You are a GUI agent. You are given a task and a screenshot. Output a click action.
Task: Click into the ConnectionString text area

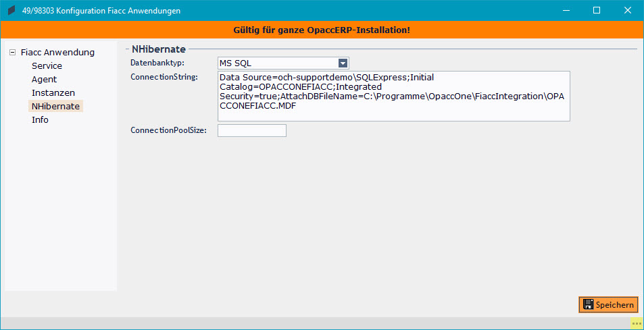[x=393, y=97]
